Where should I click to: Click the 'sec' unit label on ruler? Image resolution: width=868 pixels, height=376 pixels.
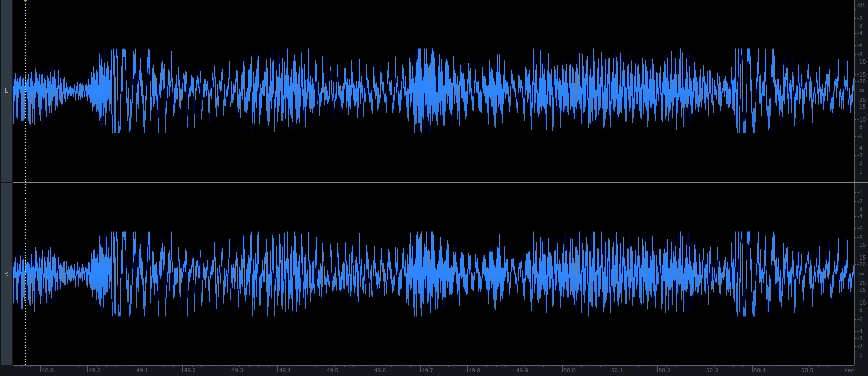[x=849, y=370]
